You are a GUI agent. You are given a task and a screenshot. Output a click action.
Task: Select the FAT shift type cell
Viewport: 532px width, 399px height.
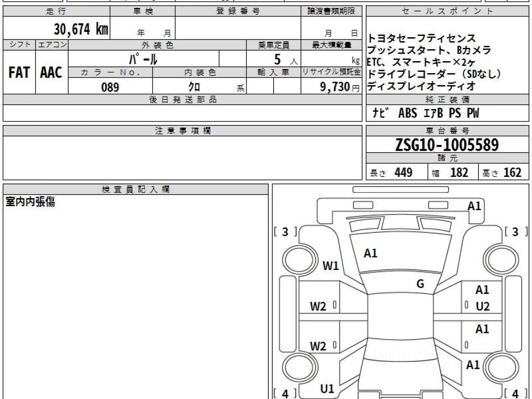[19, 73]
